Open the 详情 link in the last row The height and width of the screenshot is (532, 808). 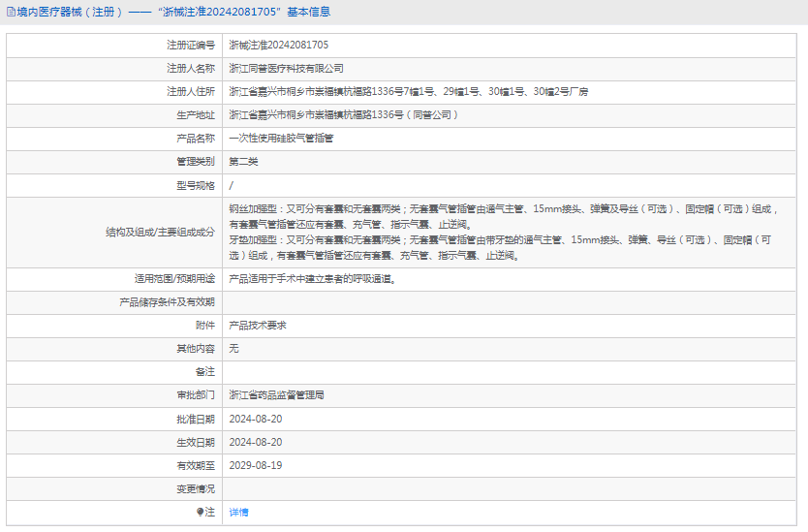pyautogui.click(x=238, y=512)
